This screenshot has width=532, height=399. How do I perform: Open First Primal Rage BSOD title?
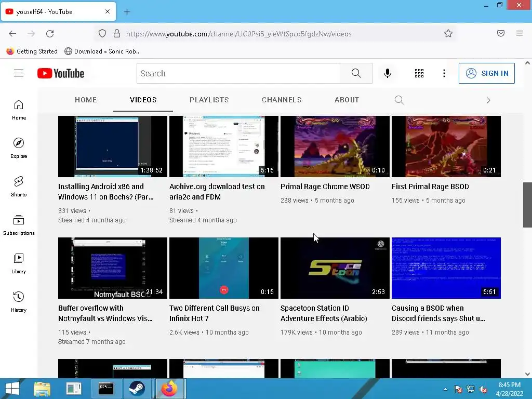click(x=430, y=187)
